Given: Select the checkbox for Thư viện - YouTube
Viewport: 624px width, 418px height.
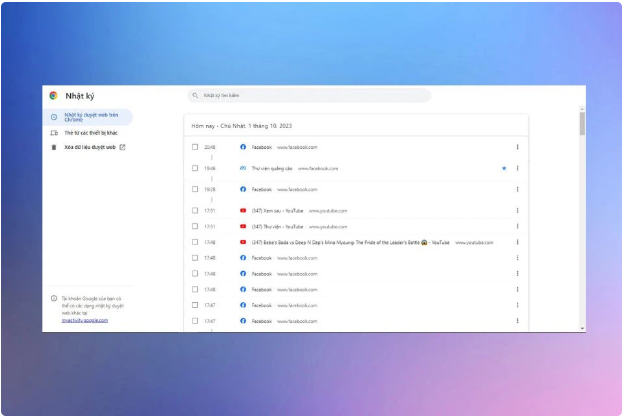Looking at the screenshot, I should click(195, 226).
